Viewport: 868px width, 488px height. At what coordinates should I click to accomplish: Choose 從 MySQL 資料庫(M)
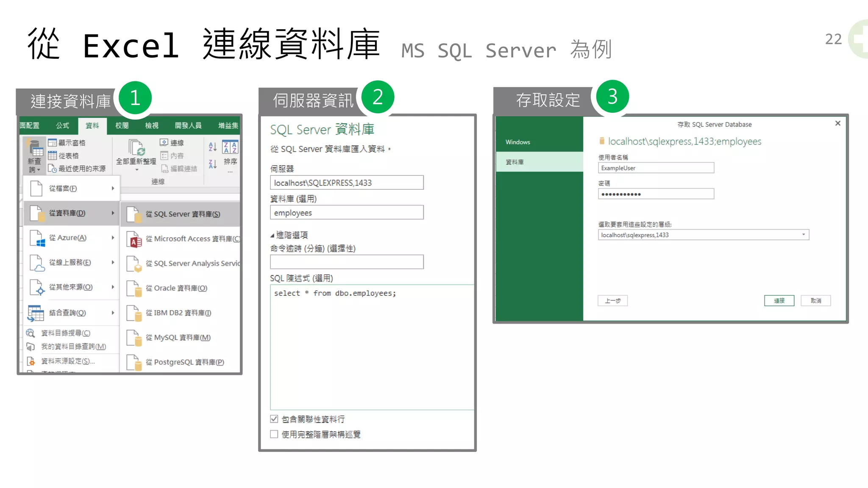coord(181,338)
